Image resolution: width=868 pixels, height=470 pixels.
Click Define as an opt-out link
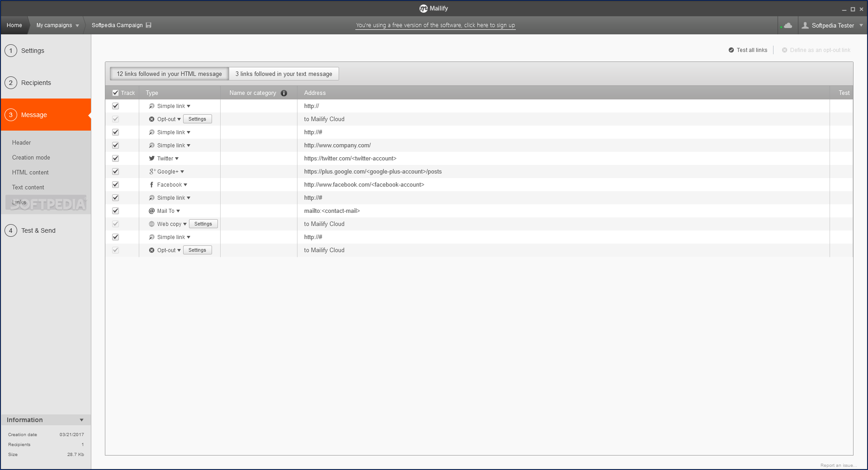(x=816, y=50)
